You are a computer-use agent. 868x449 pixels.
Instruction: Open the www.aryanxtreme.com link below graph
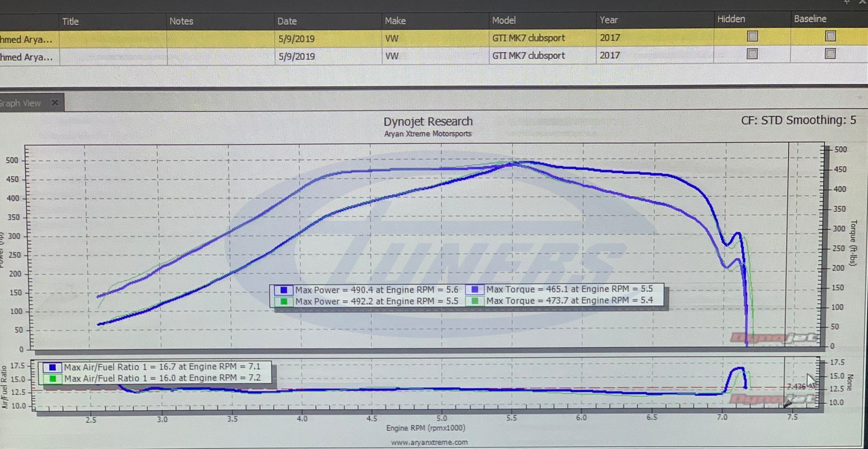(429, 442)
